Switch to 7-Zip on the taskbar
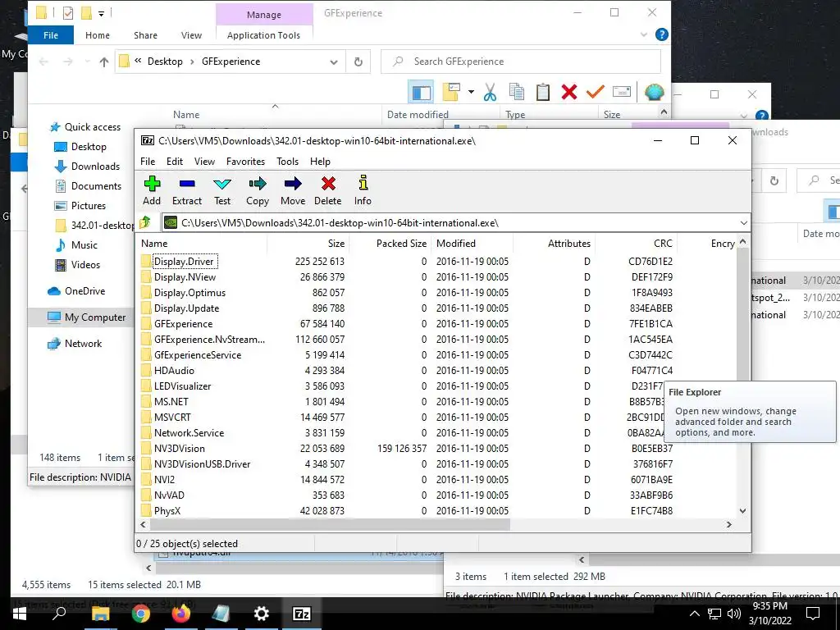This screenshot has width=840, height=630. tap(302, 614)
